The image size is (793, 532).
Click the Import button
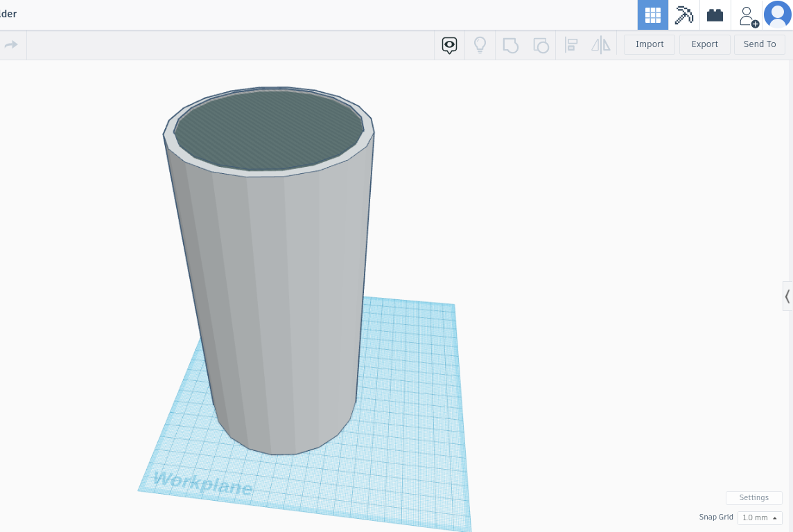[x=649, y=44]
